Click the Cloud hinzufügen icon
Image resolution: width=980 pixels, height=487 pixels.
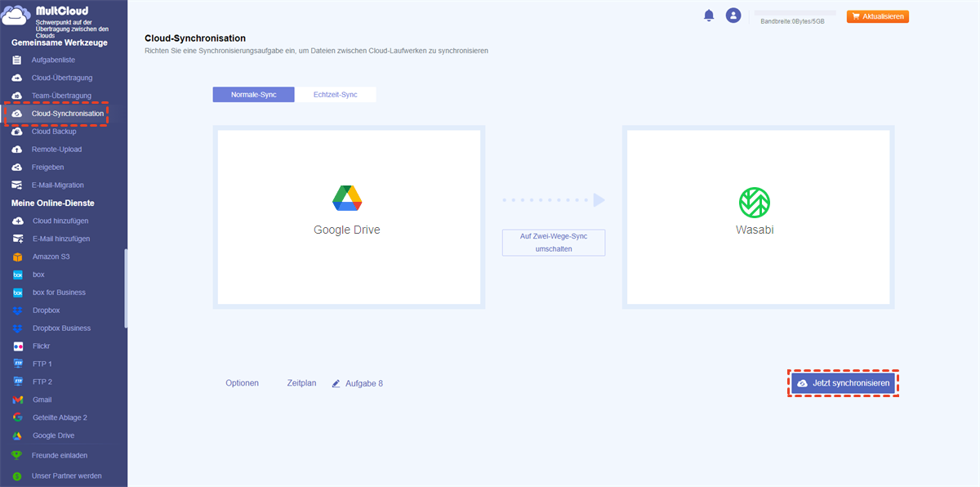17,221
